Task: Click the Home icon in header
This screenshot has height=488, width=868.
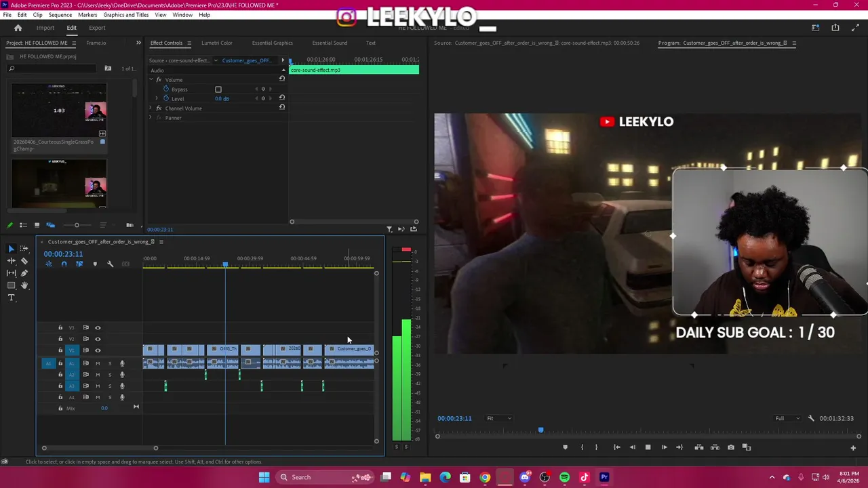Action: pos(18,28)
